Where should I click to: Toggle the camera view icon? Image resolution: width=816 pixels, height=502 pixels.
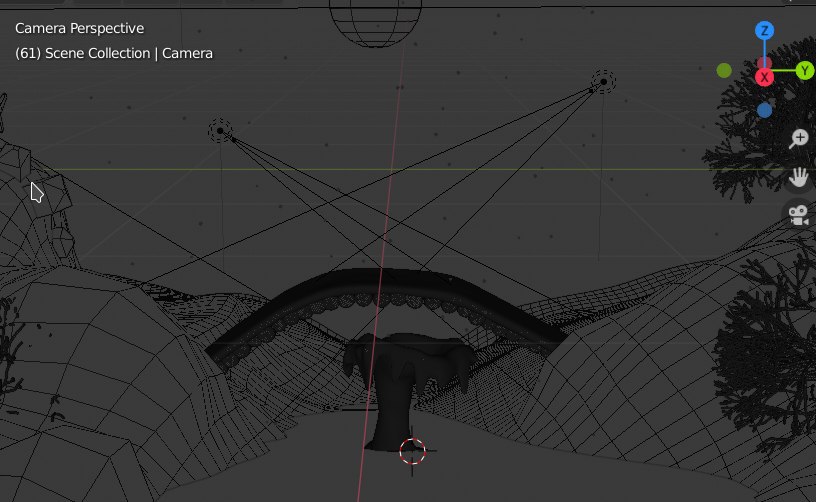[798, 215]
